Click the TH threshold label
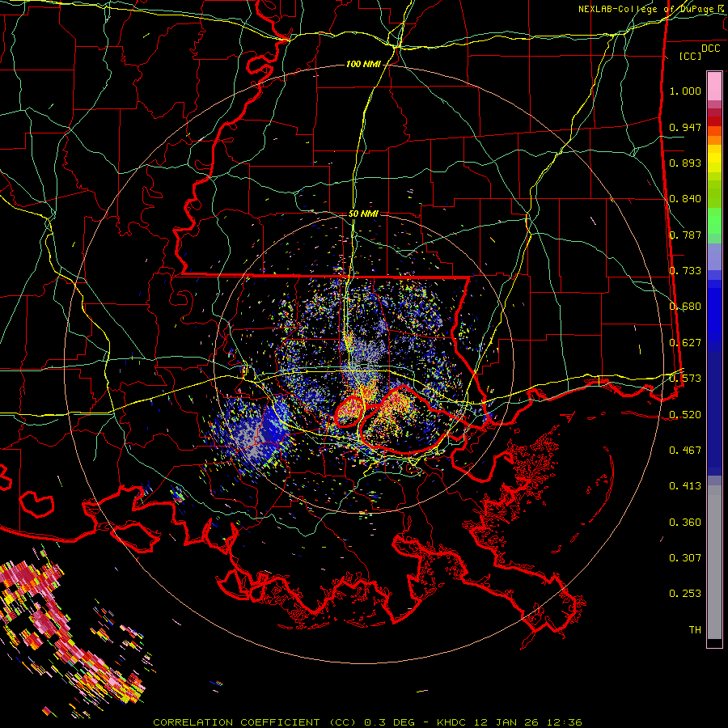This screenshot has height=728, width=728. 695,630
